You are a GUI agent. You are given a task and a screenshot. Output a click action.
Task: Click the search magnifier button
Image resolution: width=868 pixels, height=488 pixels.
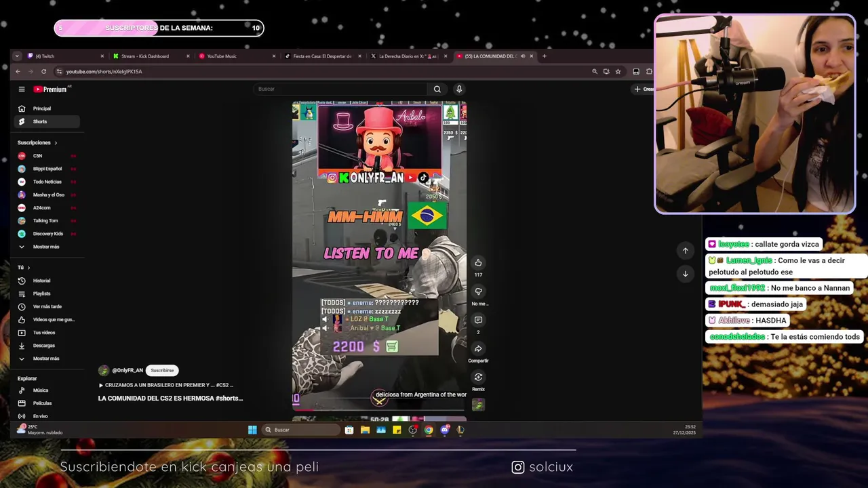pos(437,89)
